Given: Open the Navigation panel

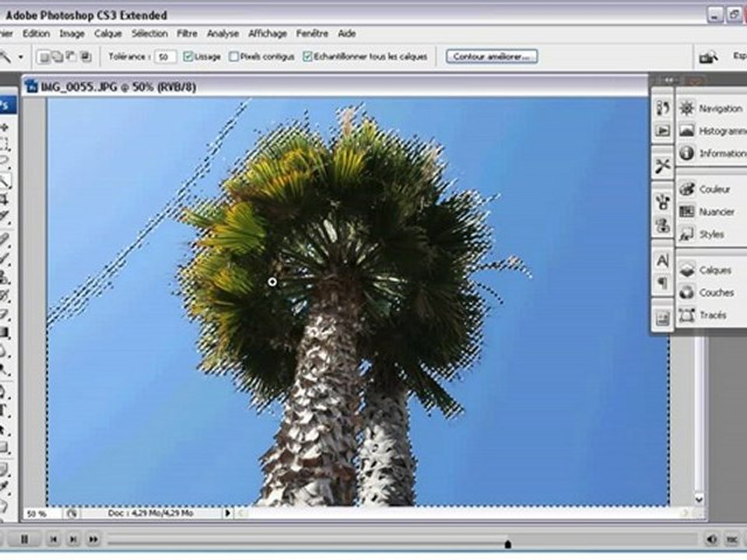Looking at the screenshot, I should [x=712, y=109].
